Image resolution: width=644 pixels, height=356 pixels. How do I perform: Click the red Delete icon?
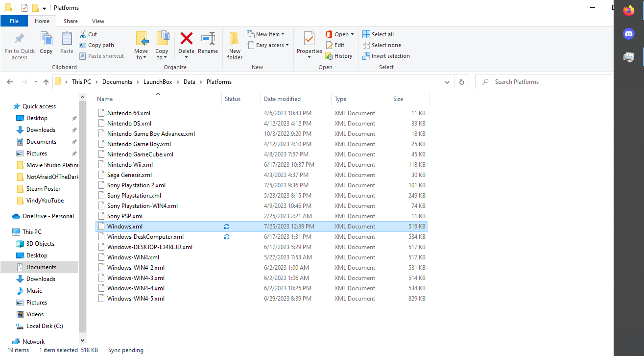click(186, 38)
